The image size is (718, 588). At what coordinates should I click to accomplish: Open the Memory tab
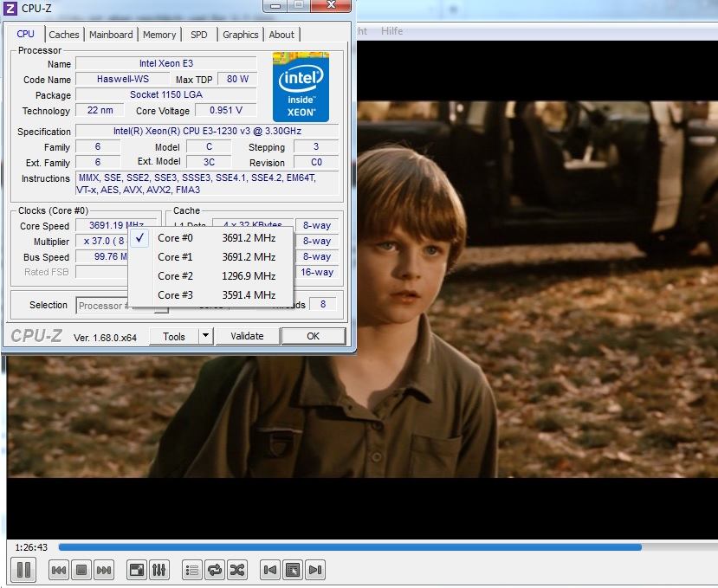(159, 35)
